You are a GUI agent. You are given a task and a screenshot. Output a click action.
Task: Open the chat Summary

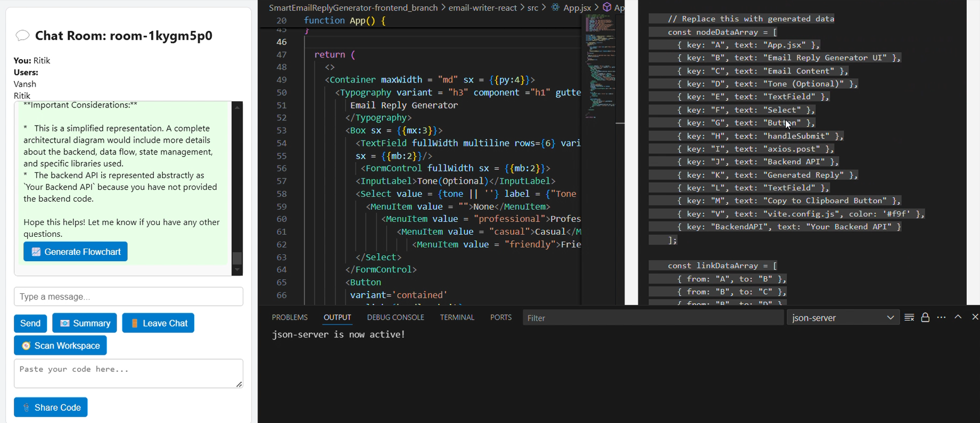tap(85, 323)
